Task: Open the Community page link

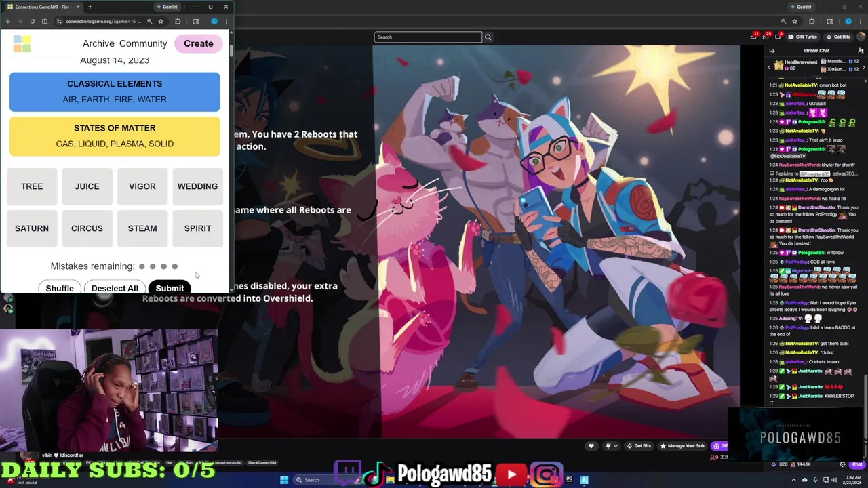Action: (x=143, y=43)
